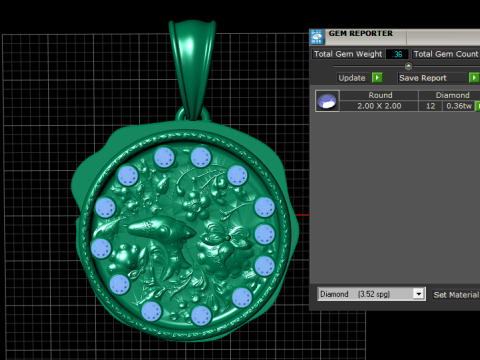The width and height of the screenshot is (480, 360).
Task: Click the Total Gem Weight label
Action: (x=348, y=54)
